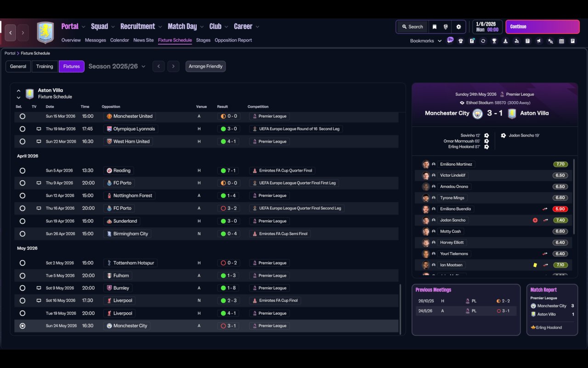This screenshot has width=588, height=368.
Task: Switch to the Stages sub-tab
Action: [203, 40]
